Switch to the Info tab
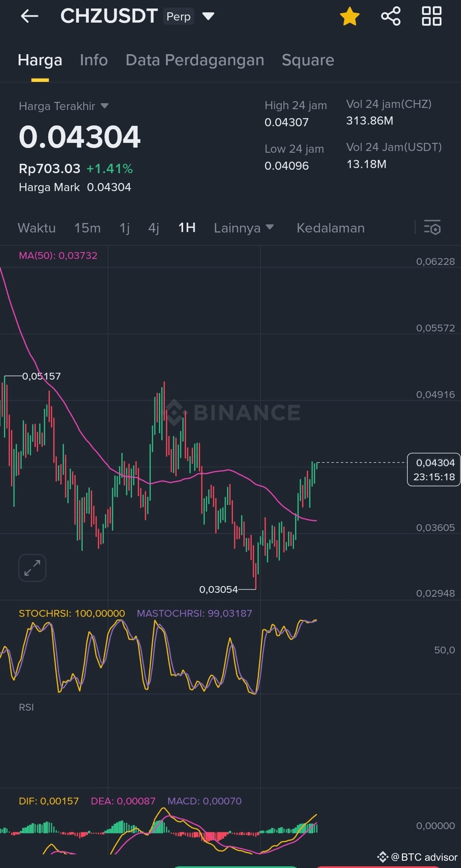 pyautogui.click(x=94, y=60)
